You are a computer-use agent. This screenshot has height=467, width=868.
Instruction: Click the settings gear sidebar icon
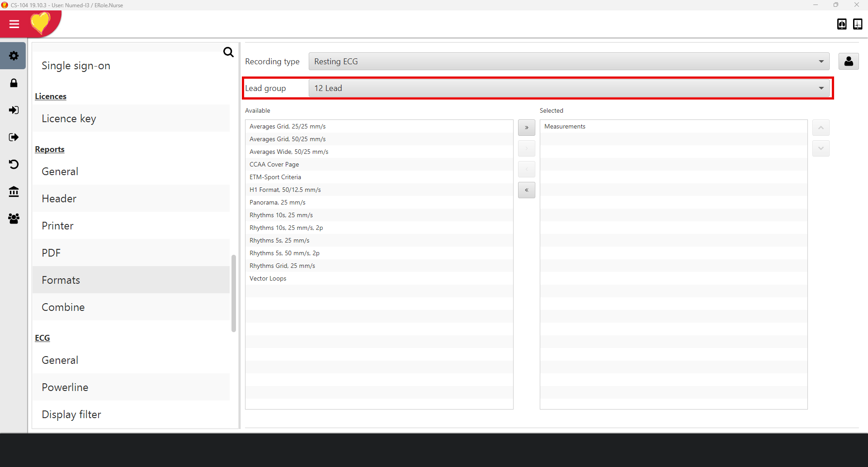coord(14,56)
